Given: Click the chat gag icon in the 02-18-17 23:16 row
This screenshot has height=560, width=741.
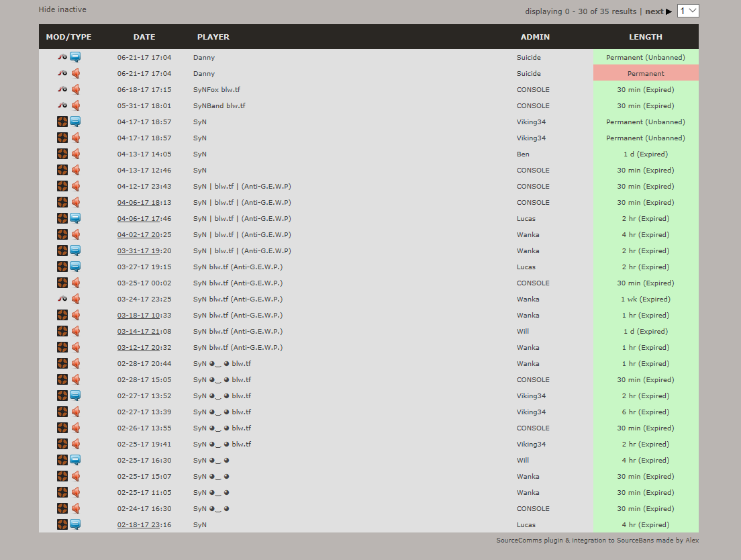Looking at the screenshot, I should tap(75, 524).
